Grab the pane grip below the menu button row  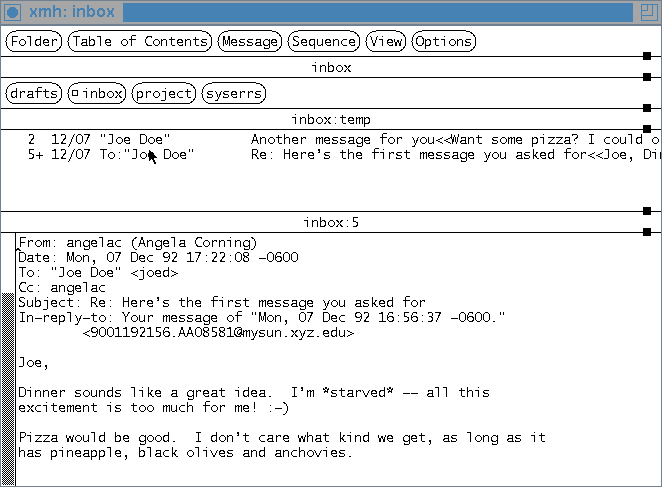[x=647, y=58]
